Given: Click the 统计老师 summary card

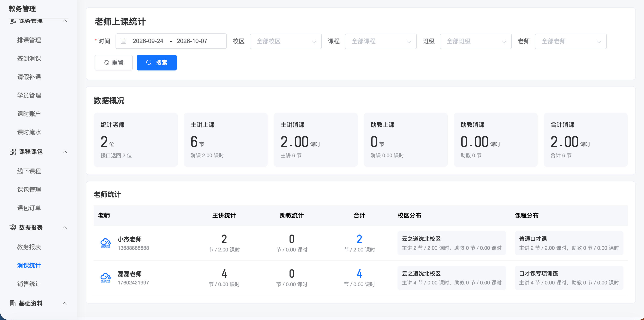Looking at the screenshot, I should click(135, 140).
